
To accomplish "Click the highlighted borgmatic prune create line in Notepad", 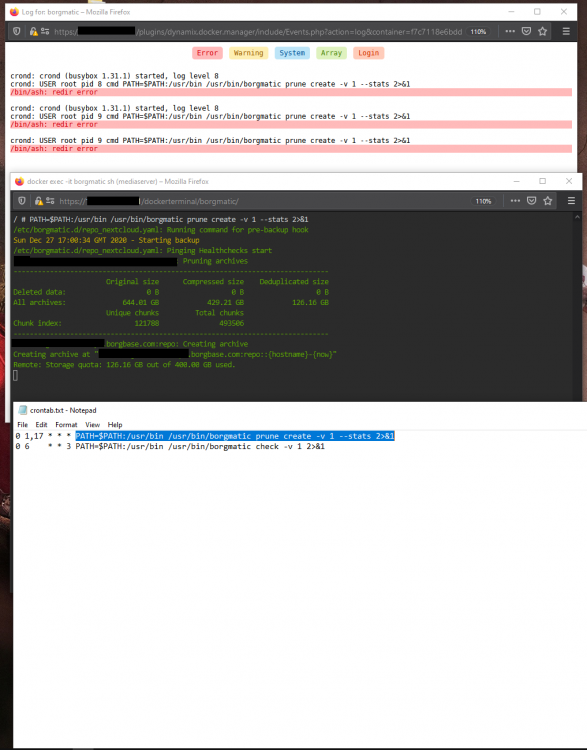I will click(x=235, y=436).
